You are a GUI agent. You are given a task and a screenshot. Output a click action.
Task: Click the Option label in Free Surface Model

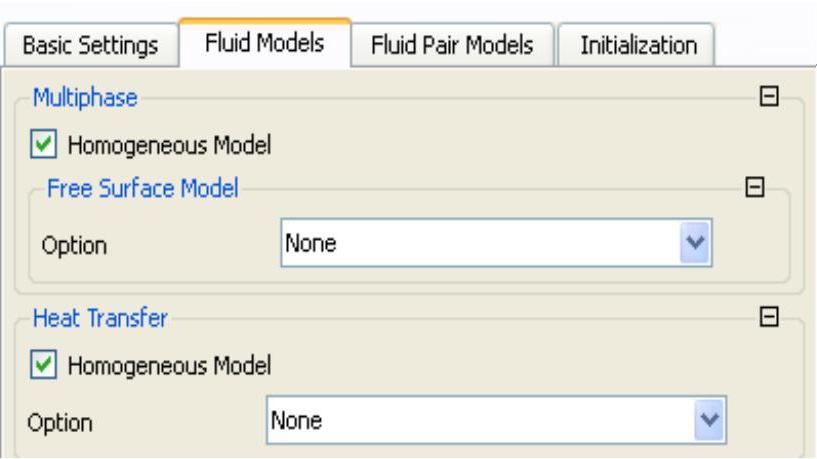click(x=75, y=245)
